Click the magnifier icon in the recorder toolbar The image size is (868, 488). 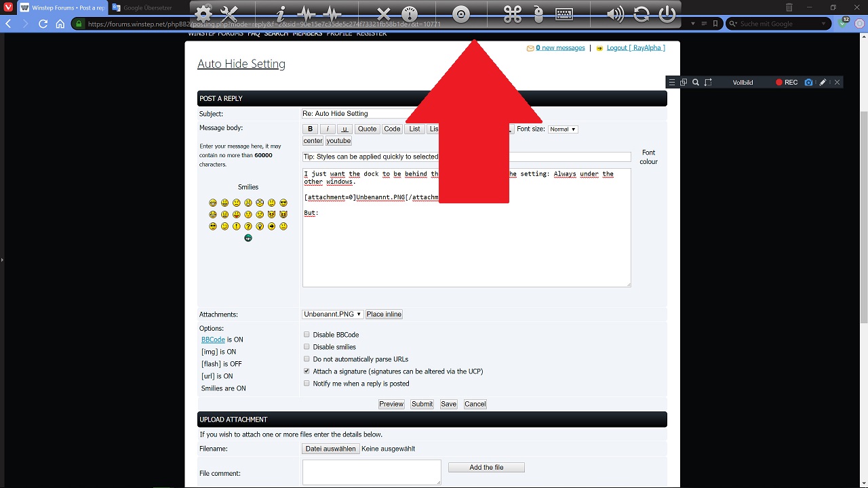pos(696,83)
